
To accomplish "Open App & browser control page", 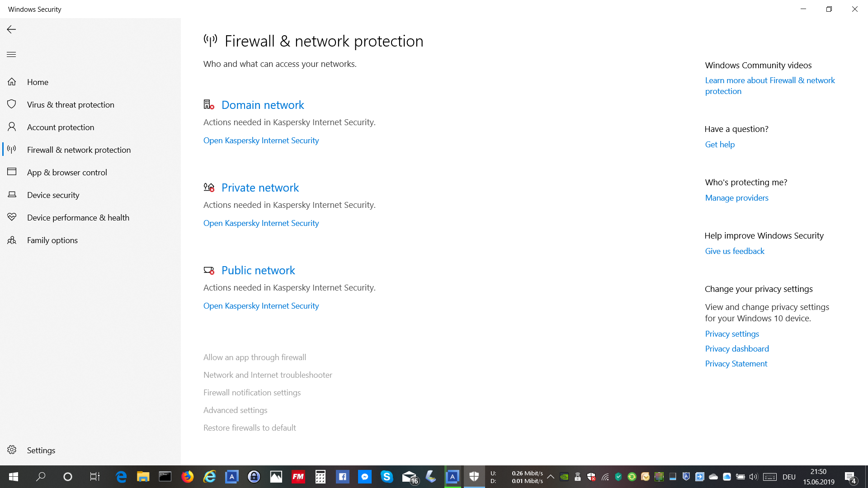I will 67,172.
